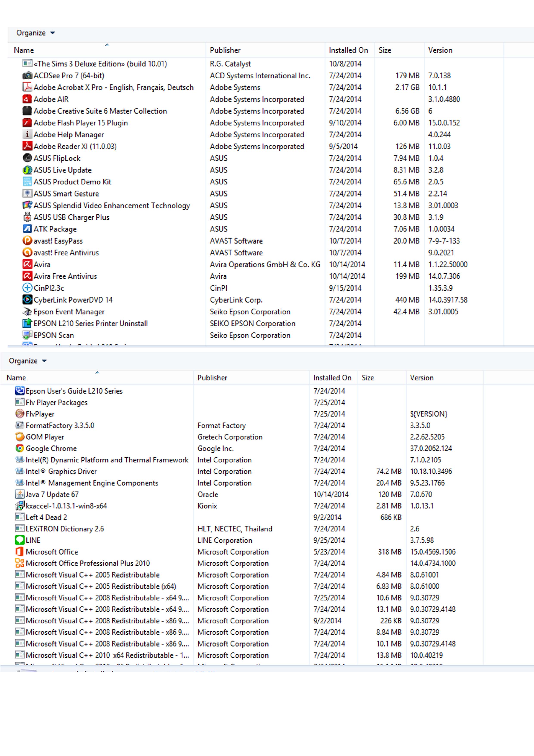Sort lower list by Installed On column
Screen dimensions: 534x756
[333, 378]
